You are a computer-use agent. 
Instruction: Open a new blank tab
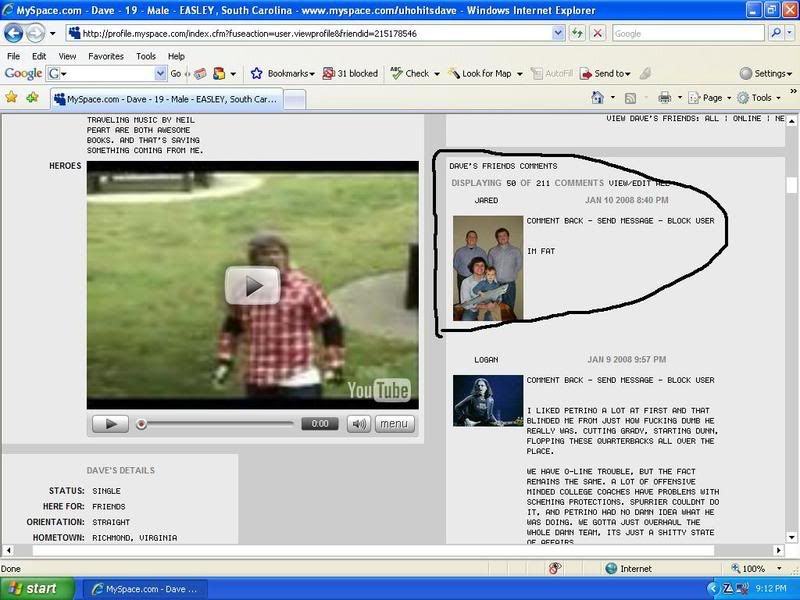click(294, 99)
